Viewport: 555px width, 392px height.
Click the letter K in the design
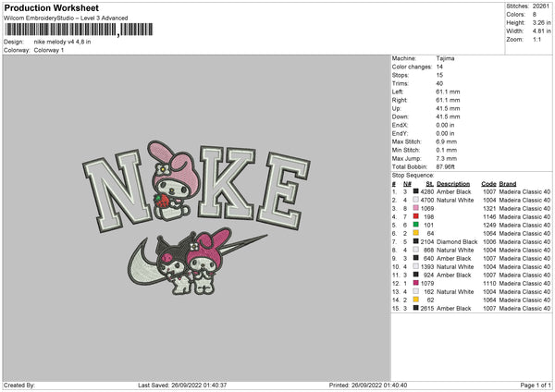click(227, 183)
